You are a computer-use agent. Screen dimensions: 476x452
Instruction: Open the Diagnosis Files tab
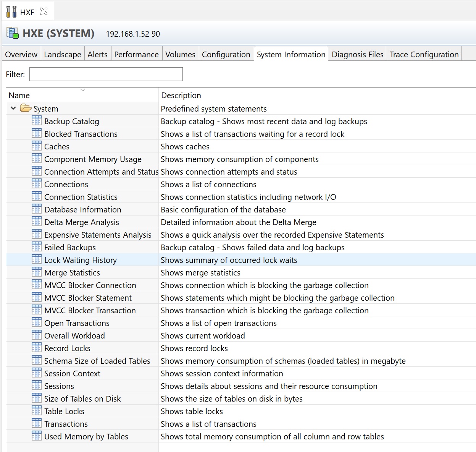(357, 55)
